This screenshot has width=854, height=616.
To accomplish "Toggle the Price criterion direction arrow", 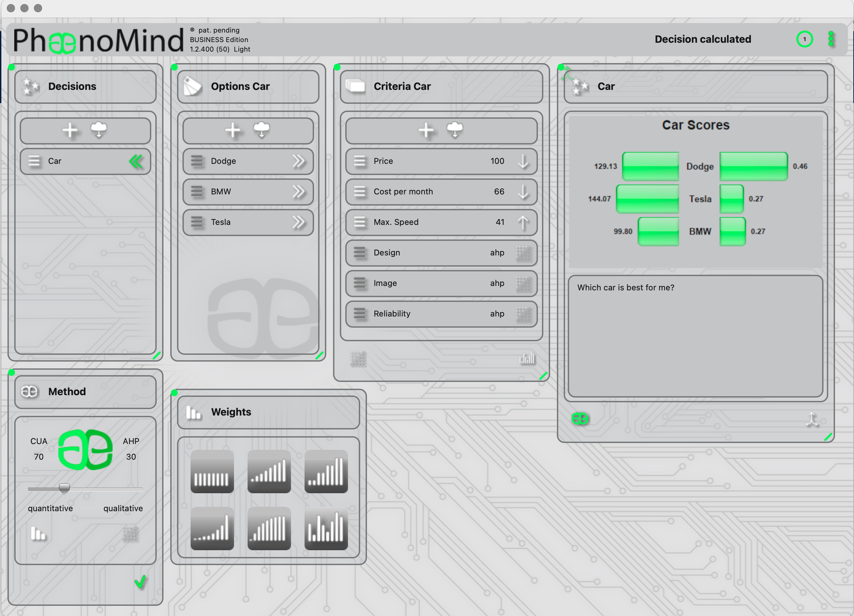I will click(523, 161).
